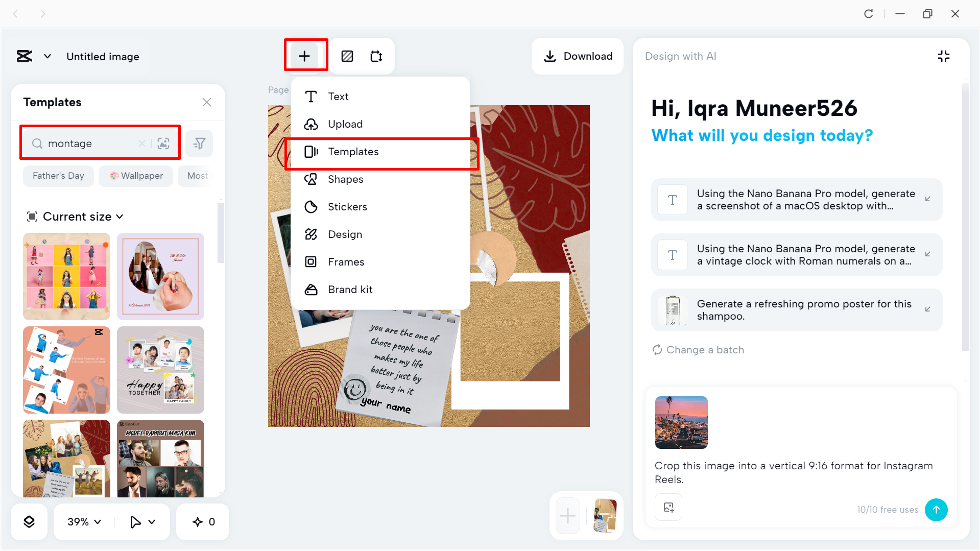Select the Father's Day tag
The width and height of the screenshot is (980, 551).
coord(58,176)
